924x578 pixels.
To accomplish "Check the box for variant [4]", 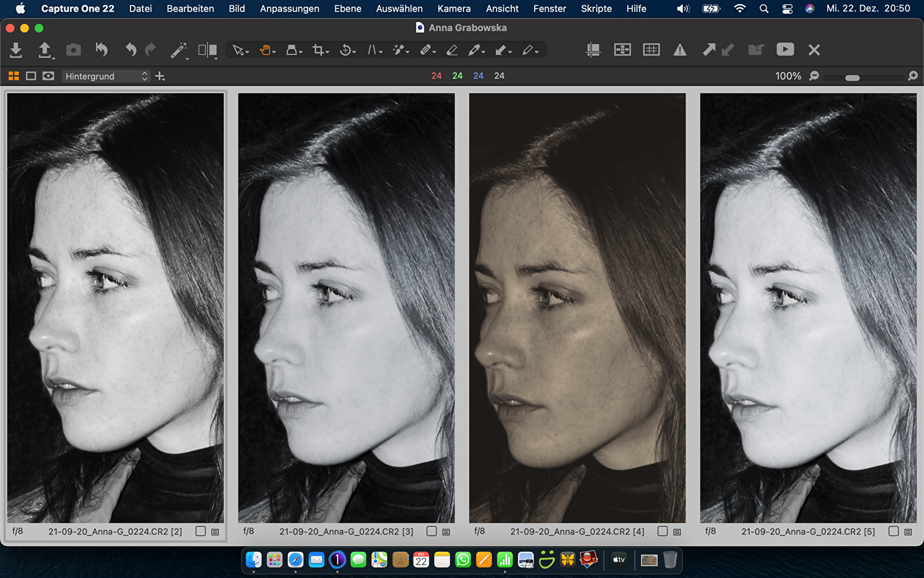I will [663, 531].
